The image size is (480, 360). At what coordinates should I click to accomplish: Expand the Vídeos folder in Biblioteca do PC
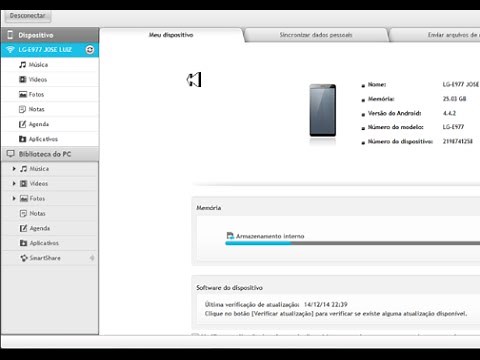coord(14,183)
